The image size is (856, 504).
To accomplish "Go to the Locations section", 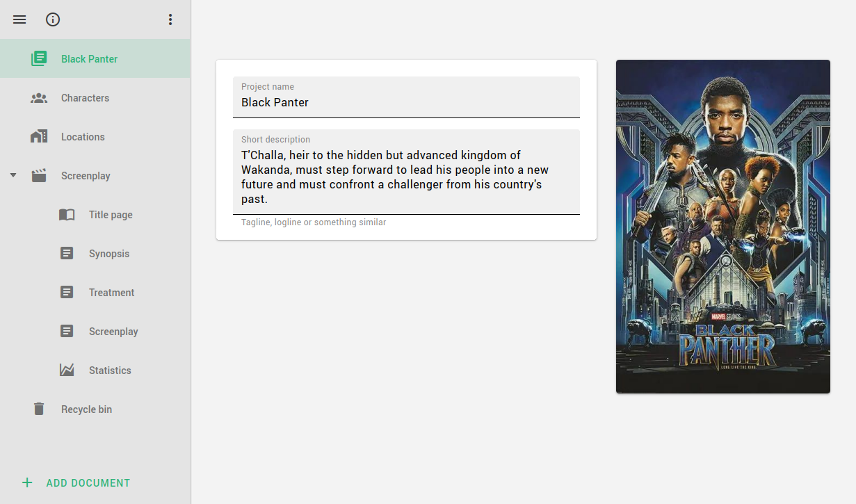I will point(95,137).
